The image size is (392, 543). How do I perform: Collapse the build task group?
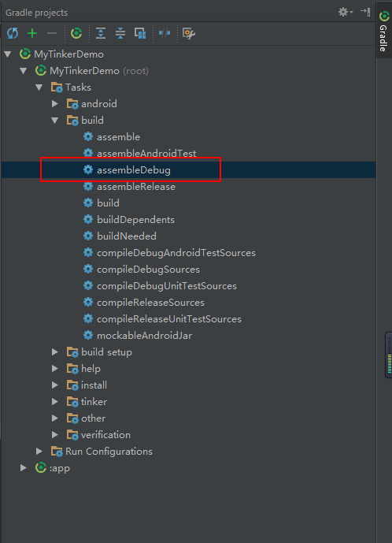point(54,121)
